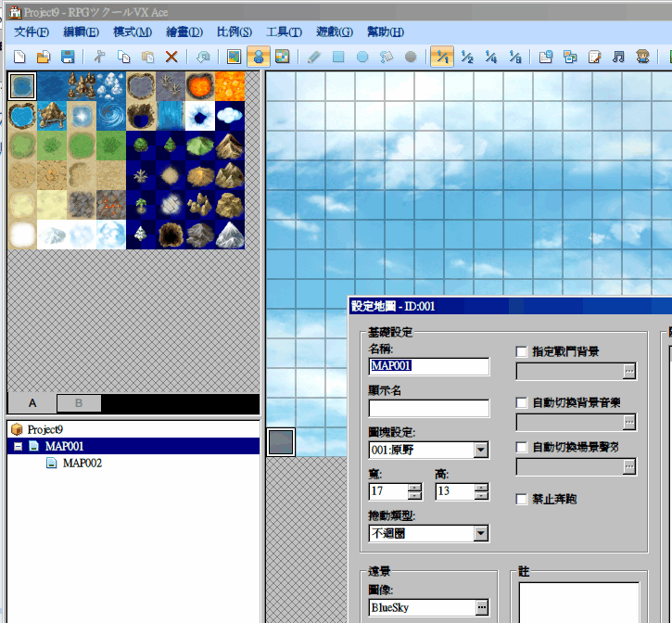Browse scene sound effect ellipsis button
Screen dimensions: 672x623
tap(628, 466)
